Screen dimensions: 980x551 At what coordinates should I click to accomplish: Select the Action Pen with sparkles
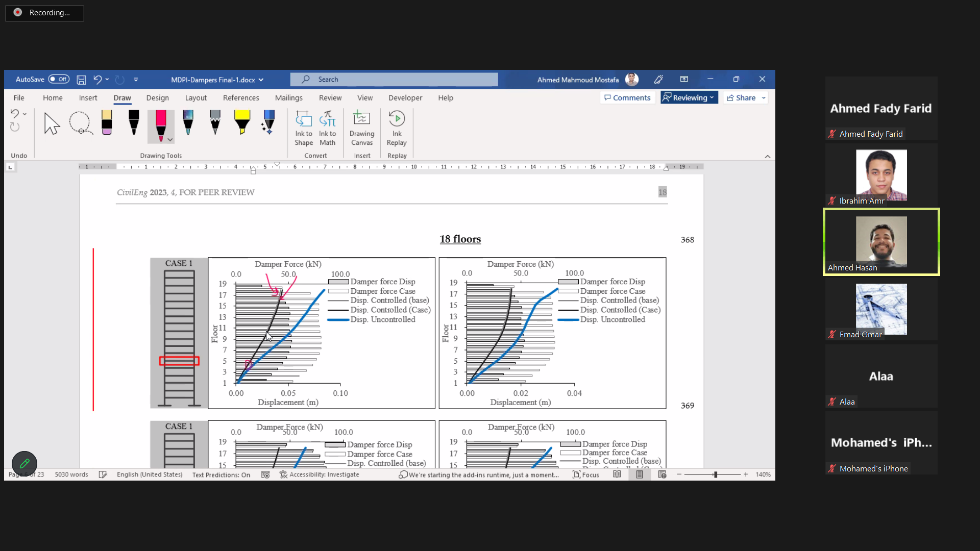pyautogui.click(x=268, y=123)
